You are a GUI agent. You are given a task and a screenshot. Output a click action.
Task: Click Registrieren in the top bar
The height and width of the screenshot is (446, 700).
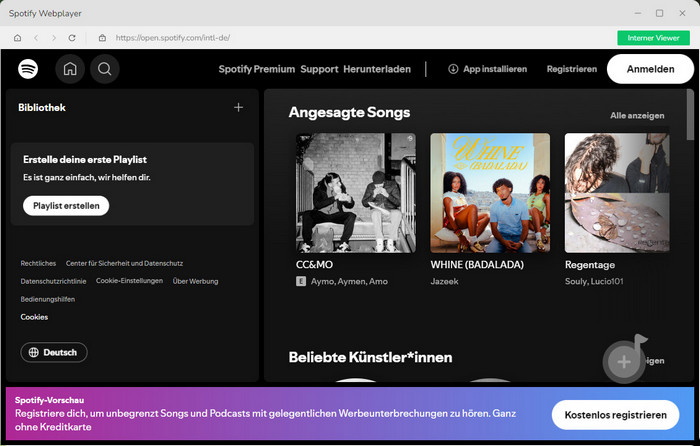571,69
